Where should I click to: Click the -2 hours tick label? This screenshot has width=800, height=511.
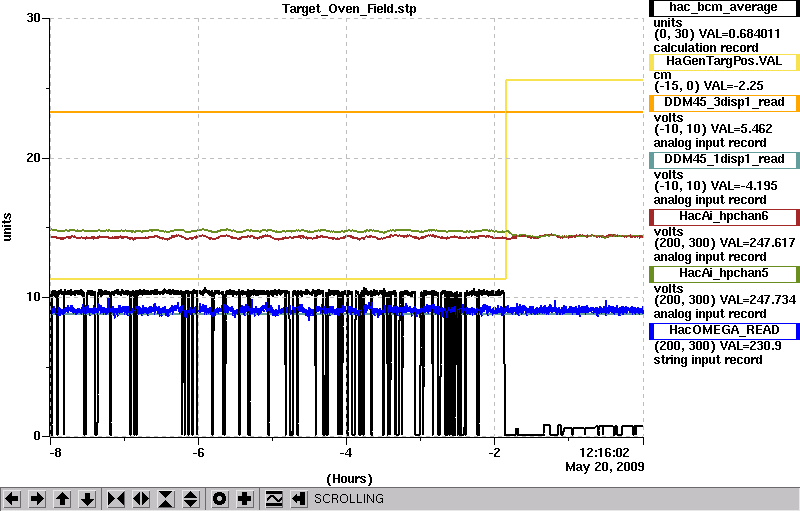[494, 452]
